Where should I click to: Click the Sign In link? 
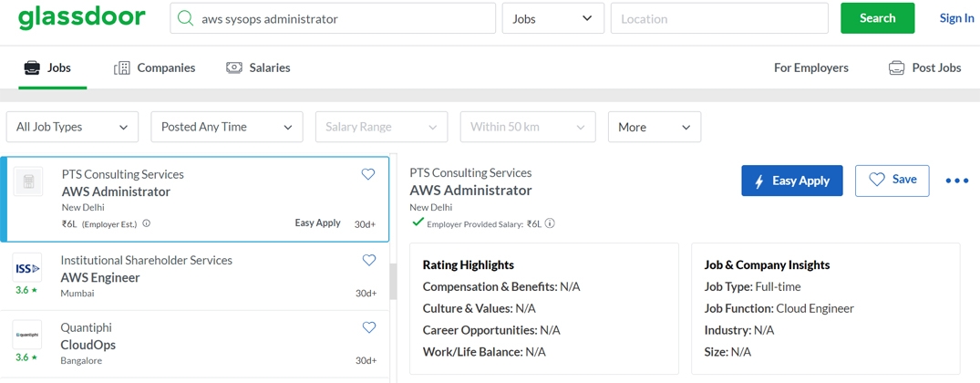[957, 18]
